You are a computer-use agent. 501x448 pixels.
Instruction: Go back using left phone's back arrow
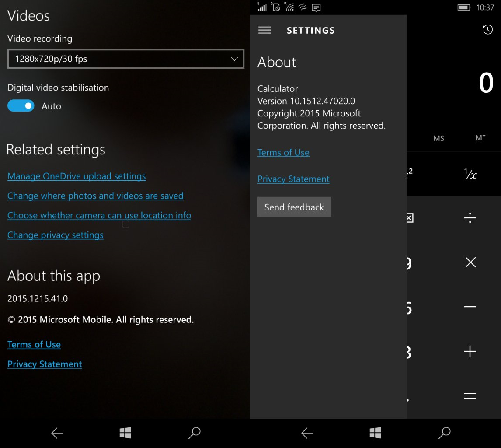click(57, 433)
